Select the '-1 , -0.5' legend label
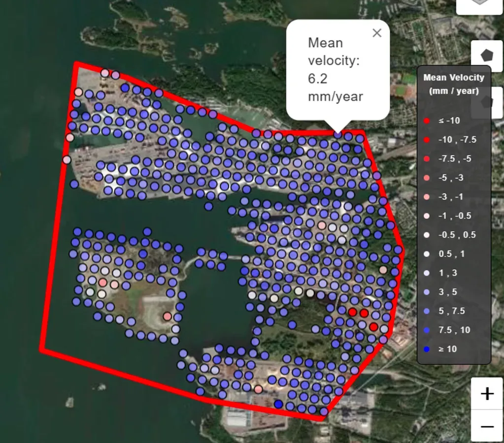 click(x=455, y=216)
